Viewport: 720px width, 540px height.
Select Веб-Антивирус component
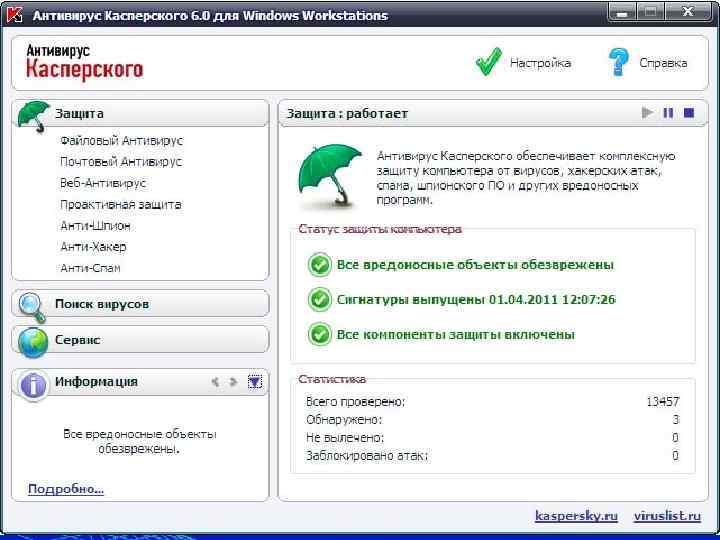[x=103, y=183]
